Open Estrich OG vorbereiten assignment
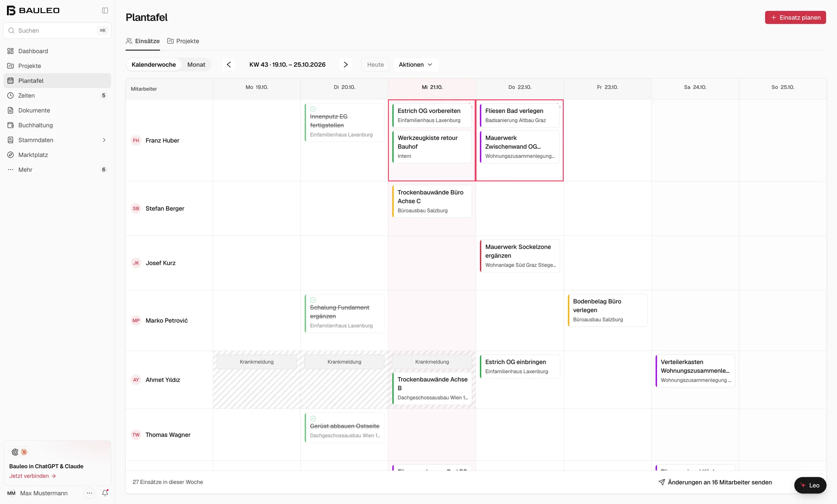Screen dimensions: 837x504 pos(432,115)
